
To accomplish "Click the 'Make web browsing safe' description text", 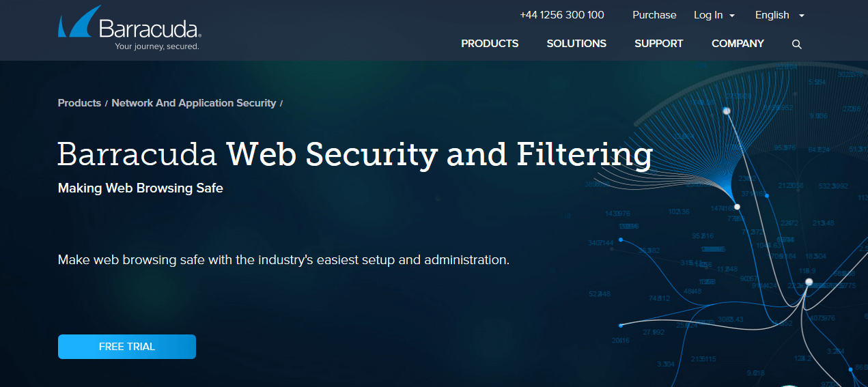I will [x=283, y=260].
